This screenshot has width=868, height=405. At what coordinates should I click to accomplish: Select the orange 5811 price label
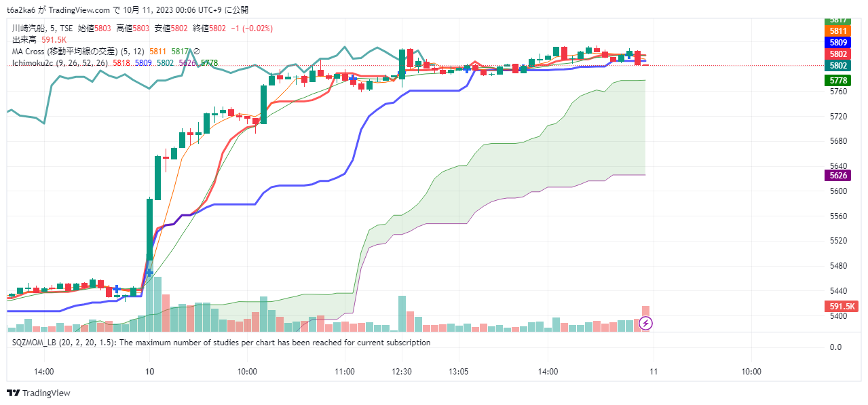838,31
